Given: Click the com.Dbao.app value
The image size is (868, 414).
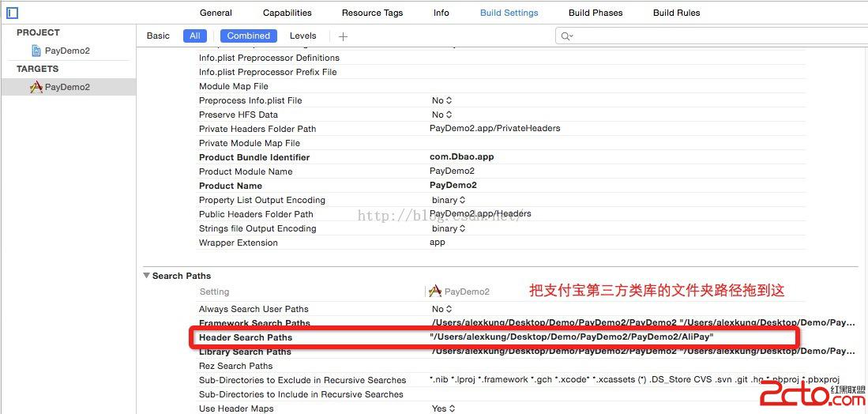Looking at the screenshot, I should pyautogui.click(x=462, y=157).
